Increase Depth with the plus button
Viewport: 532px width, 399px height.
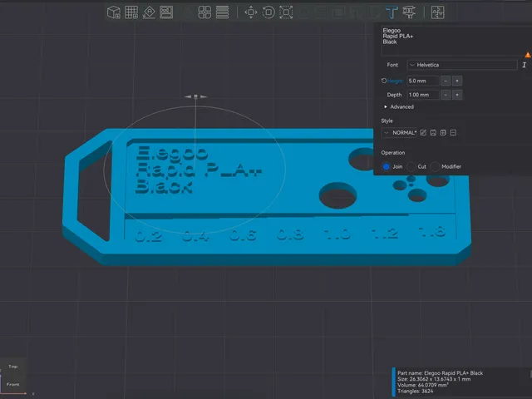click(457, 95)
